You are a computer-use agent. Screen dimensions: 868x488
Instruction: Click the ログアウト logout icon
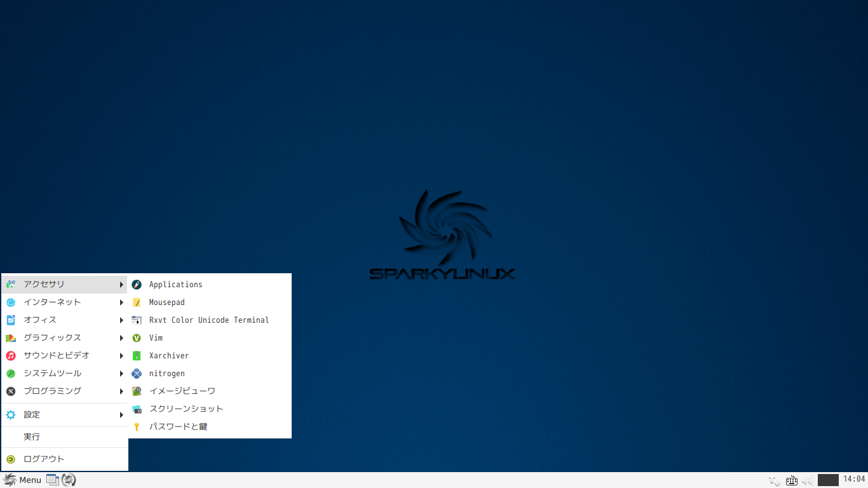pos(11,459)
